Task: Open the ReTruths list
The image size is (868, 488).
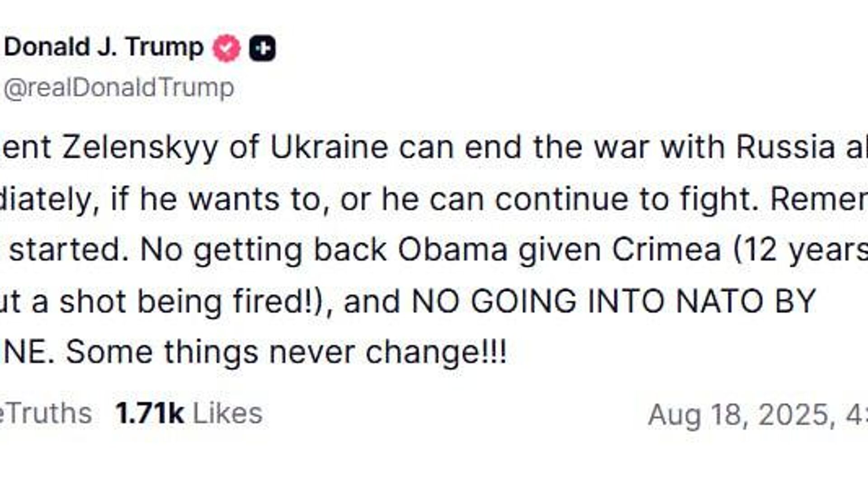Action: pos(46,413)
